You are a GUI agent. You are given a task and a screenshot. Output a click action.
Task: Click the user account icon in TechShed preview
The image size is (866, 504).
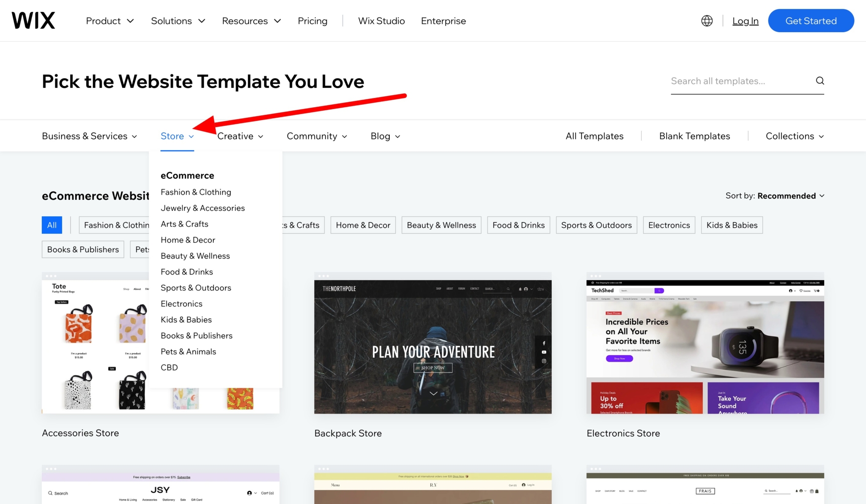click(x=790, y=291)
